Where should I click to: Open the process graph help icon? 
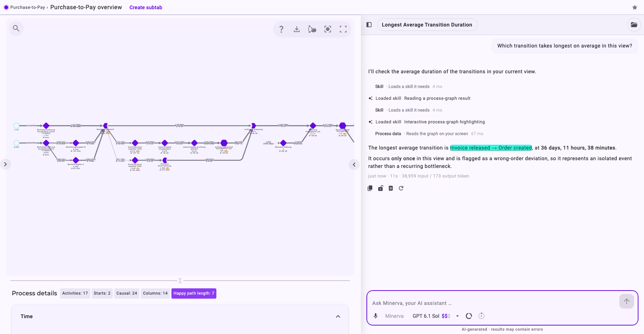[x=281, y=29]
